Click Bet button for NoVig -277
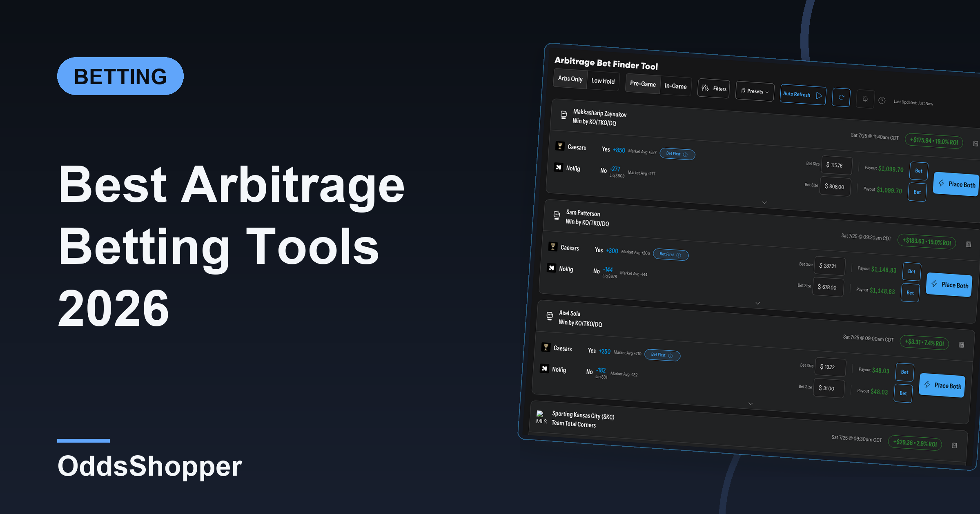 [917, 192]
